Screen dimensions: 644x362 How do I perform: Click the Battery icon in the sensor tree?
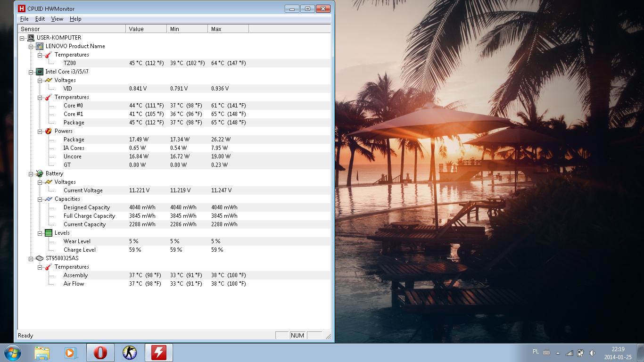tap(40, 173)
